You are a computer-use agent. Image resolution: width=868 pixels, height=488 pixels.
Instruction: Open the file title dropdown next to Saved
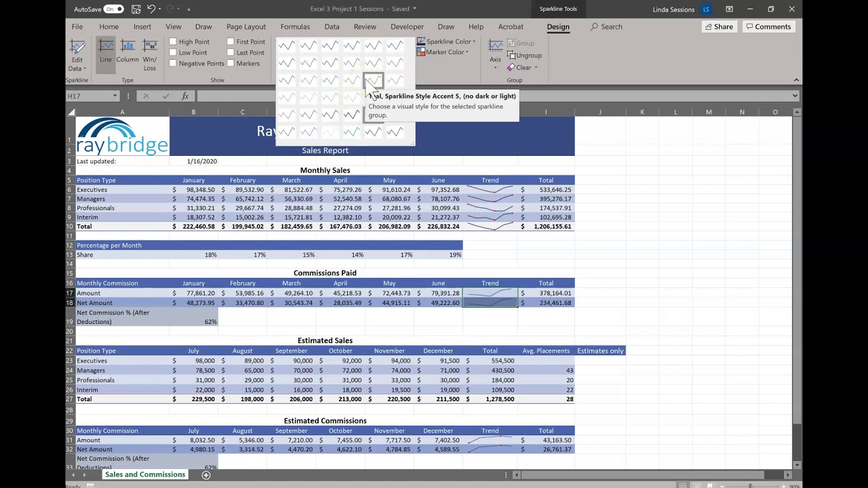pyautogui.click(x=414, y=9)
